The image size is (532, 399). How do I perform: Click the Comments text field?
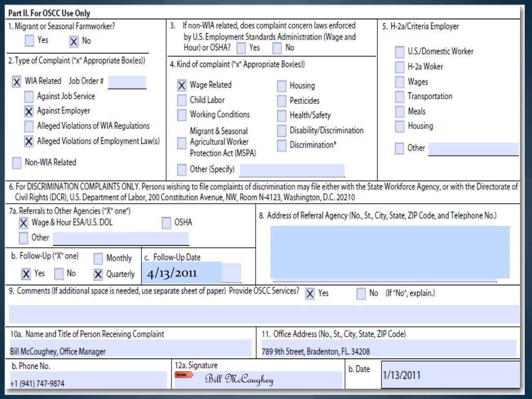[264, 314]
